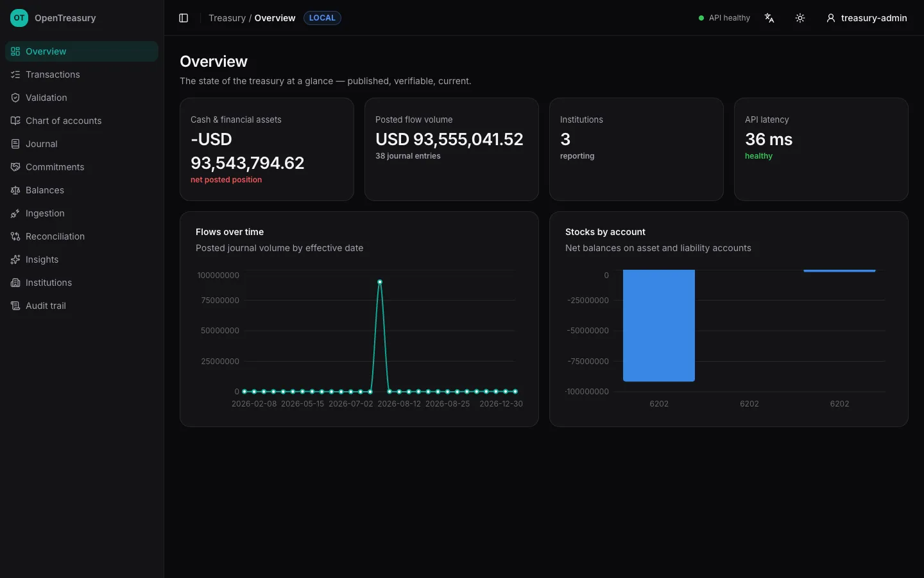Click the '2026-08-12' axis date label
This screenshot has height=578, width=924.
pyautogui.click(x=399, y=404)
